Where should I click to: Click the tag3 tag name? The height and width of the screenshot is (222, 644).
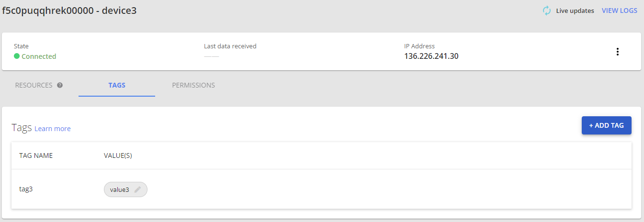click(26, 189)
